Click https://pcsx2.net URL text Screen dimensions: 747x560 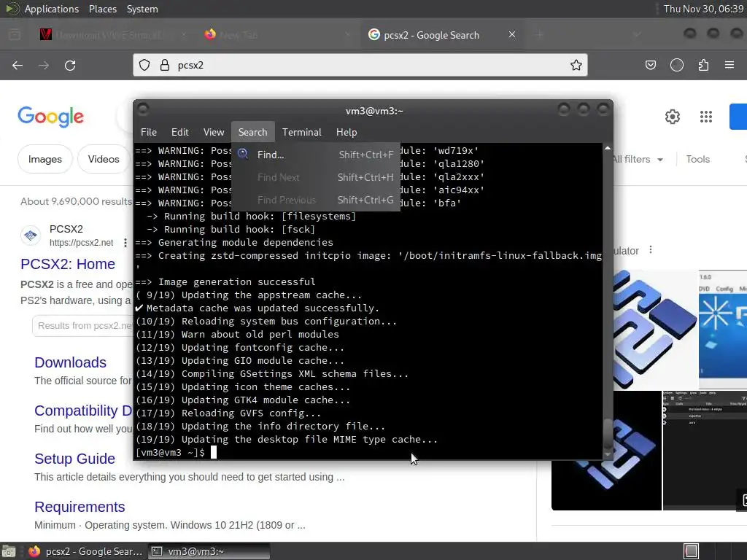(82, 243)
